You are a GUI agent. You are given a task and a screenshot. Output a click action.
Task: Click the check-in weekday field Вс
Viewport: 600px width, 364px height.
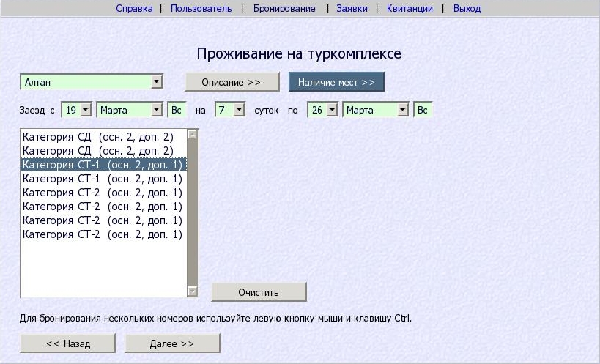click(x=177, y=110)
